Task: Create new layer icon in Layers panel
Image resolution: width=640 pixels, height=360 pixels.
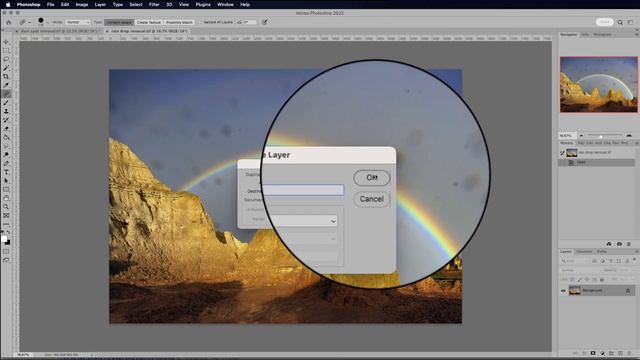Action: [620, 353]
